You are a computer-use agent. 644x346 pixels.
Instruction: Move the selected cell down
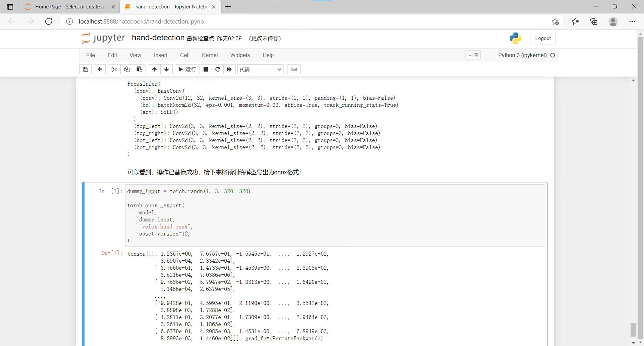click(167, 69)
